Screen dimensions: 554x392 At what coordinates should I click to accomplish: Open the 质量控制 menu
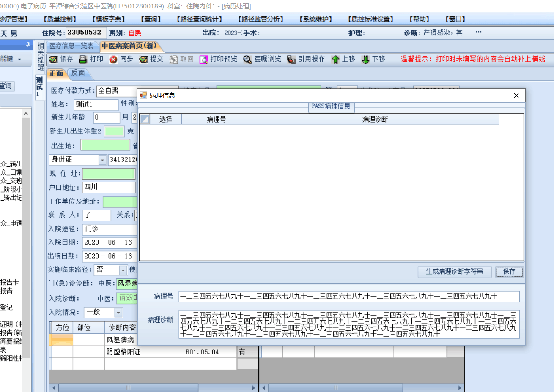pyautogui.click(x=60, y=19)
